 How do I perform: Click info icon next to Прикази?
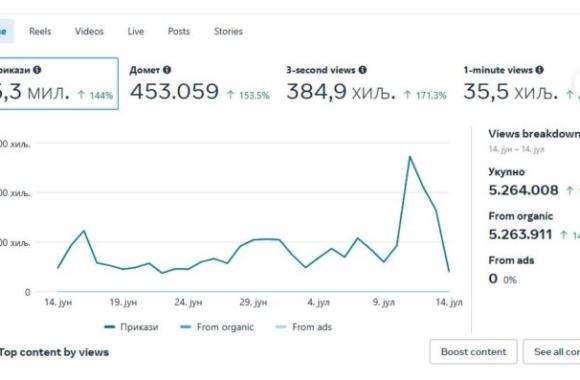tap(37, 70)
